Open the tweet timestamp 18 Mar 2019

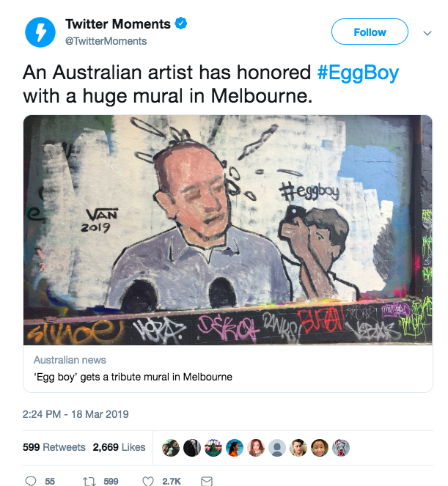point(76,414)
